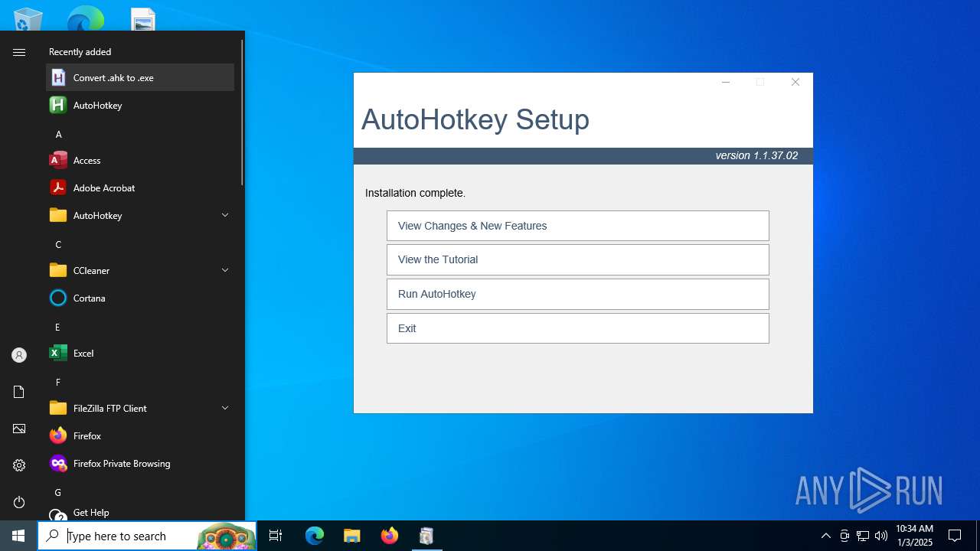Open the meet now tray icon
The height and width of the screenshot is (551, 980).
click(844, 536)
